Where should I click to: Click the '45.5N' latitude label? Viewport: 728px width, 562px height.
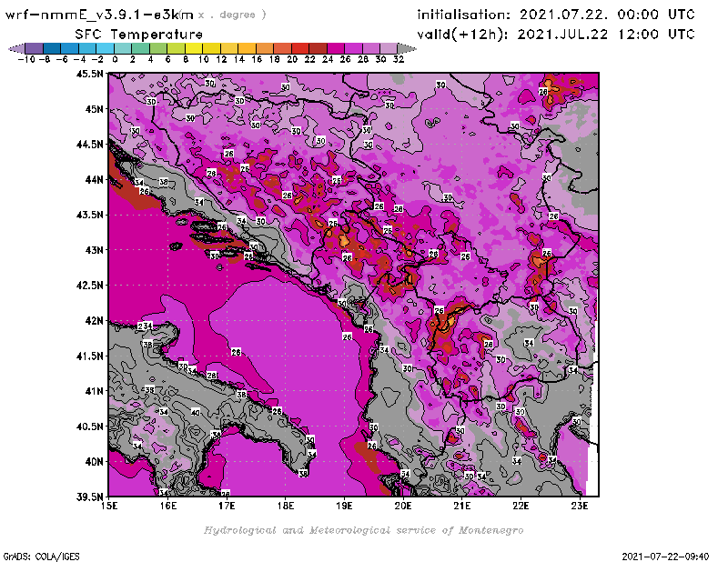[x=90, y=74]
